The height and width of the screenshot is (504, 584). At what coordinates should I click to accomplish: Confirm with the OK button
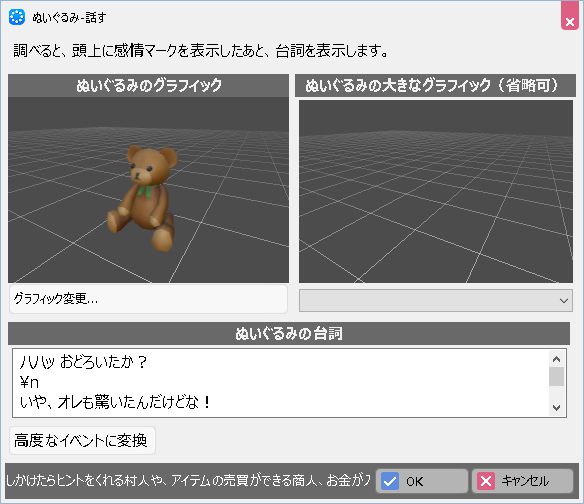pos(422,481)
